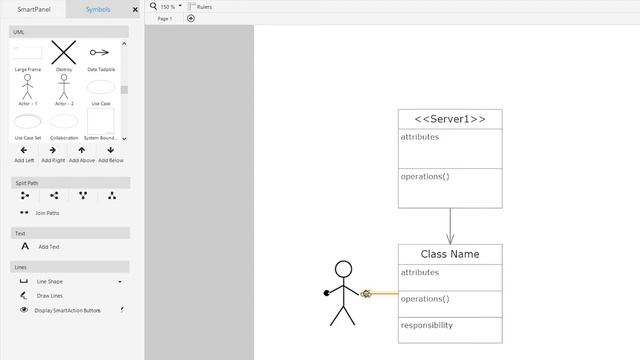Open the Line Shape dropdown arrow
Viewport: 640px width, 360px height.
[x=120, y=282]
